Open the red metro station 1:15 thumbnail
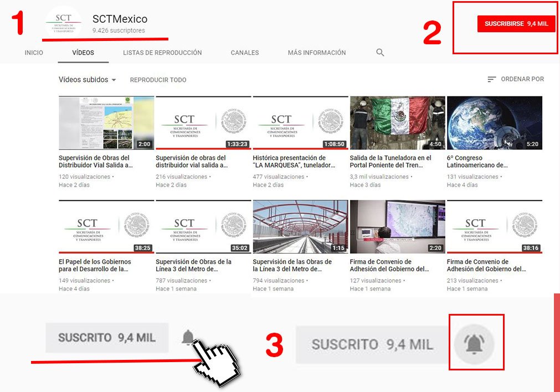The image size is (560, 392). pos(300,226)
